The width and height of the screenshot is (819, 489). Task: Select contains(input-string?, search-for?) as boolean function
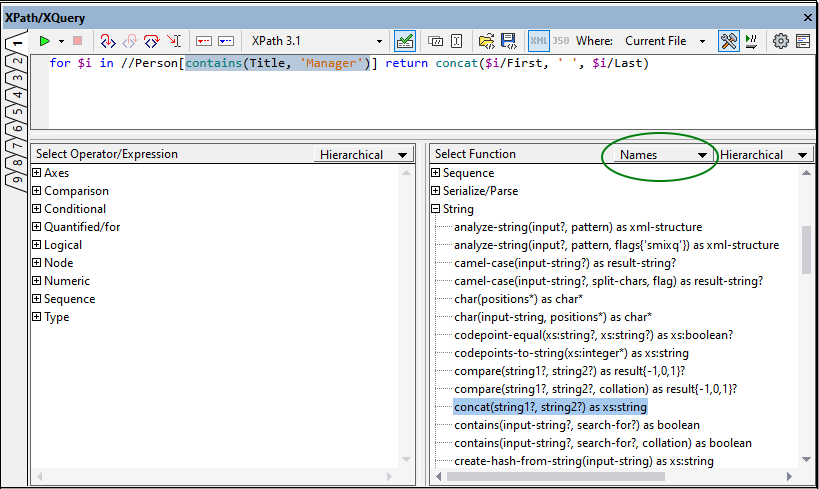576,425
